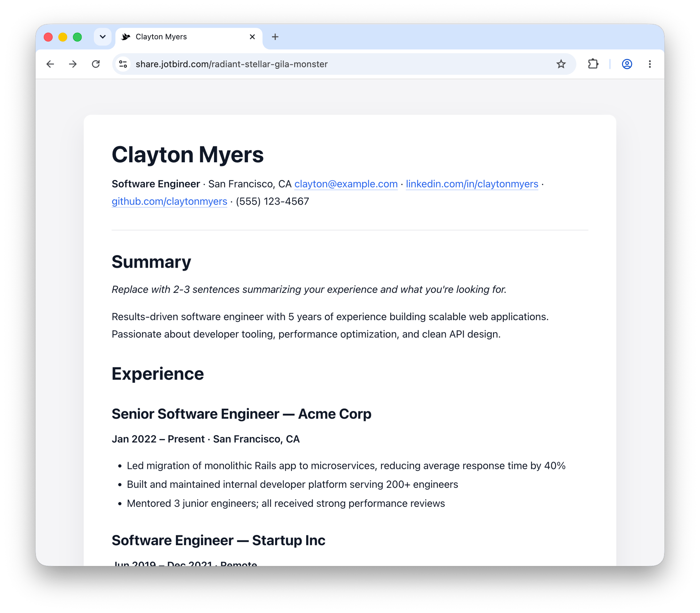Screen dimensions: 700x613
Task: Open the Chrome three-dot menu
Action: point(650,64)
